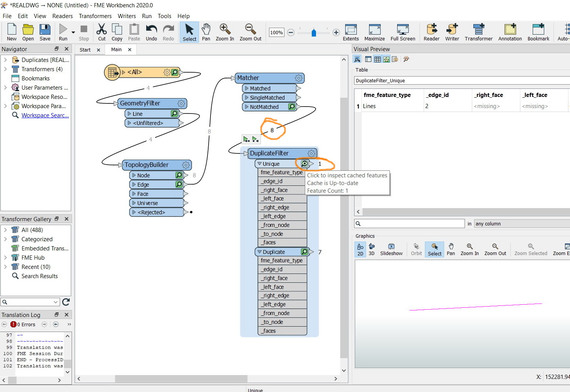
Task: Click zoom level increase plus button
Action: pos(336,33)
